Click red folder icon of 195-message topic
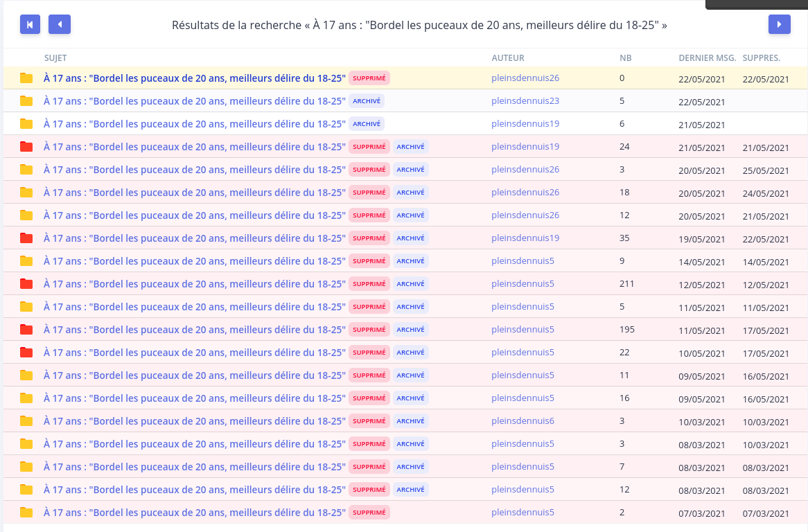Screen dimensions: 808x532 tap(26, 330)
